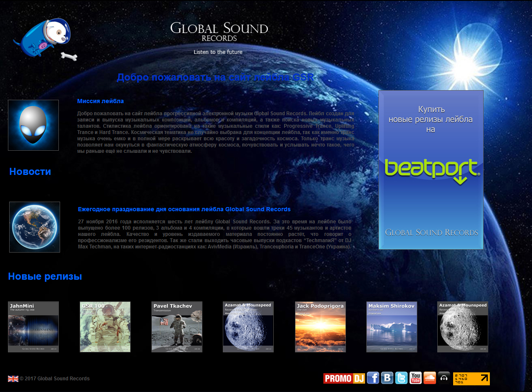Click the Global Sound Records title logo
The height and width of the screenshot is (392, 532).
(x=219, y=32)
